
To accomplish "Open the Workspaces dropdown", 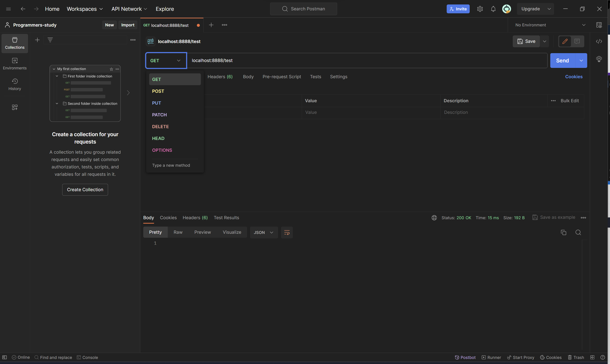I will pyautogui.click(x=85, y=9).
